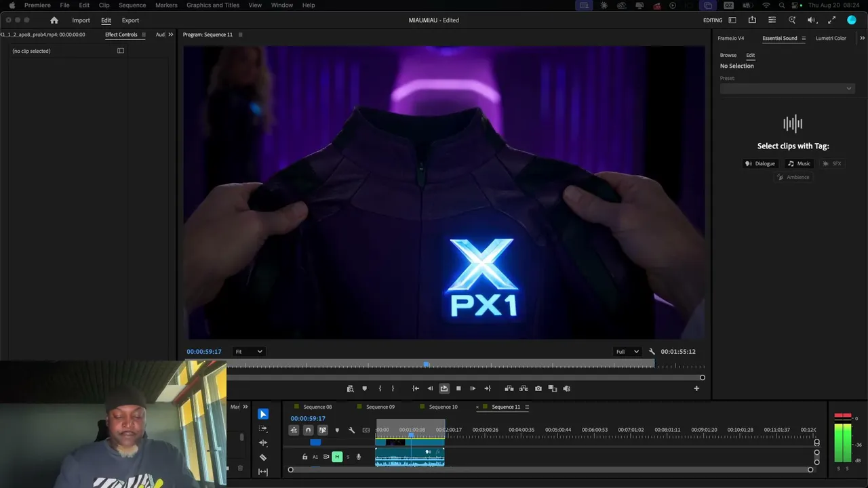
Task: Click the Mark Out brace icon
Action: (393, 388)
